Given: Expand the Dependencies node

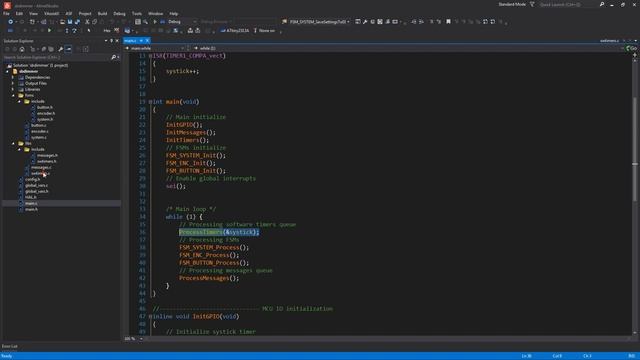Looking at the screenshot, I should click(13, 78).
